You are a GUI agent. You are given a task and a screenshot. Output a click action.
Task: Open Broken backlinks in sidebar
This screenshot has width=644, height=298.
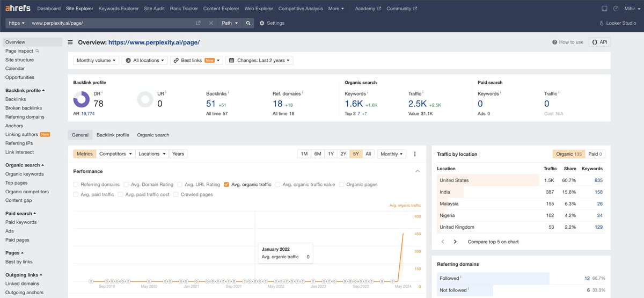pyautogui.click(x=24, y=108)
